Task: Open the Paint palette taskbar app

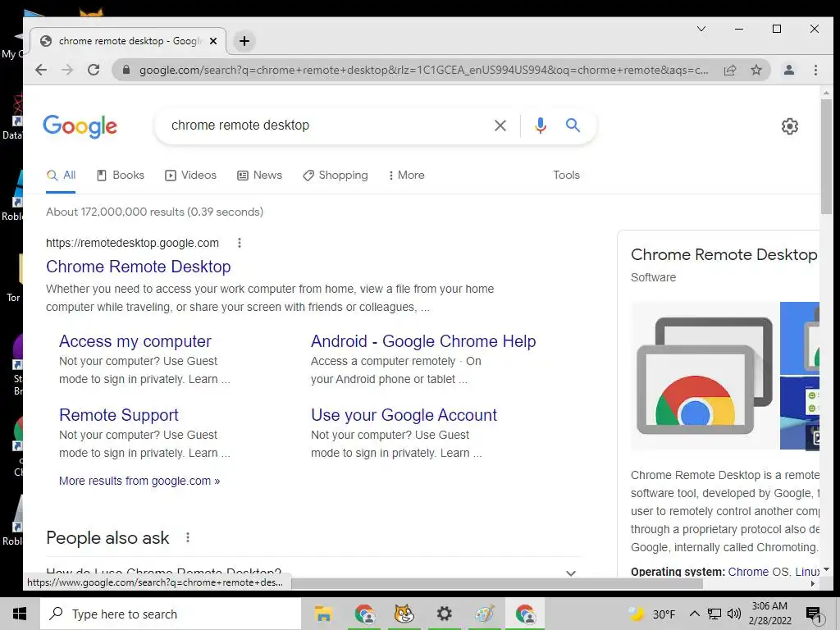Action: pyautogui.click(x=484, y=614)
